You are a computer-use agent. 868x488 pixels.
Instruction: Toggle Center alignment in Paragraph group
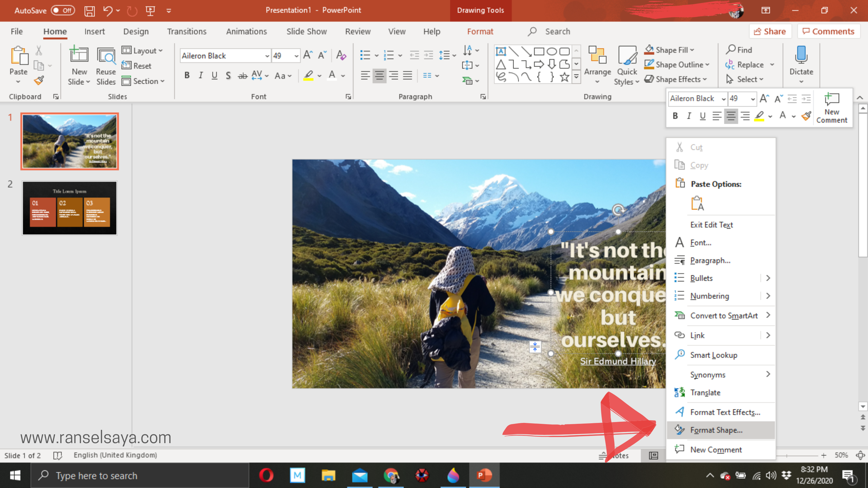tap(379, 75)
